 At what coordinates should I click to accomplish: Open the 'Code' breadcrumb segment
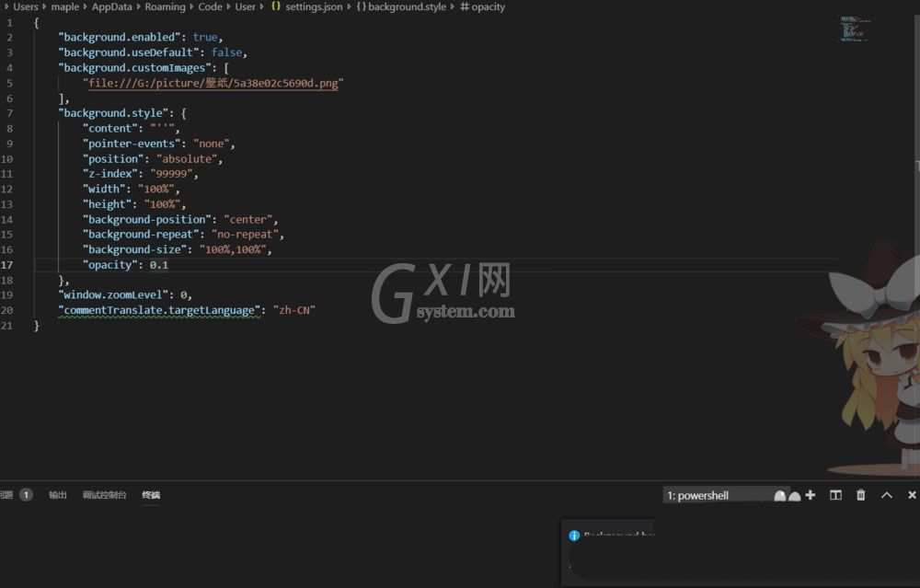coord(210,6)
